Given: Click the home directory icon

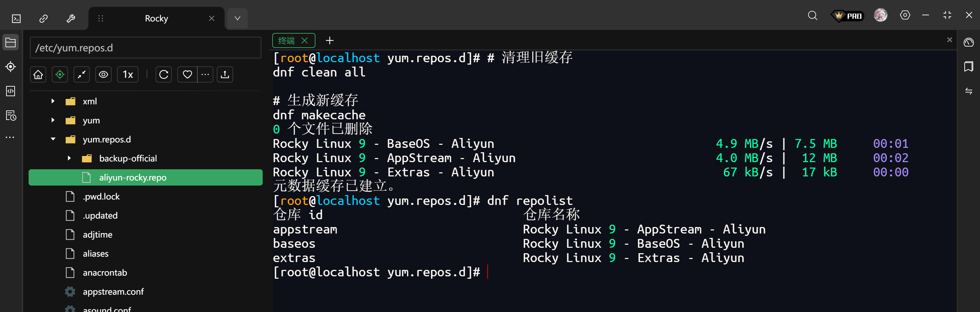Looking at the screenshot, I should 38,74.
